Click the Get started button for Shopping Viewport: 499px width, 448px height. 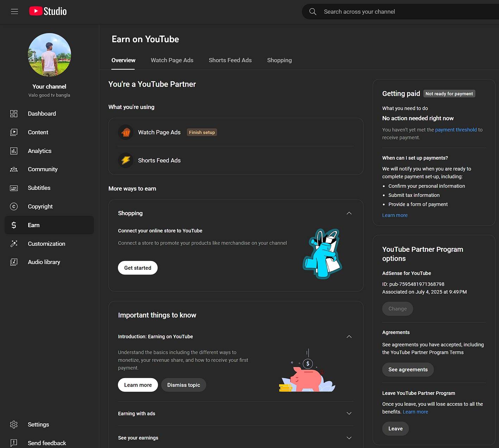click(138, 268)
